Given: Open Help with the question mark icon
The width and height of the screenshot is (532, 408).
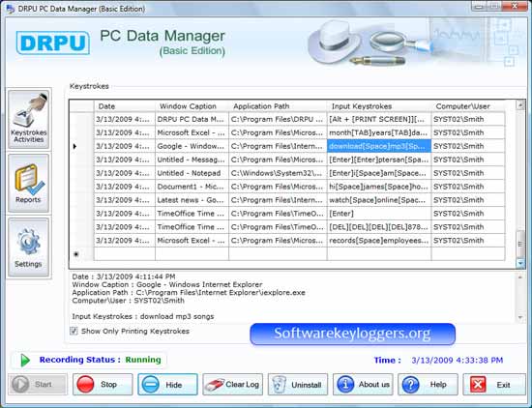Looking at the screenshot, I should point(429,384).
